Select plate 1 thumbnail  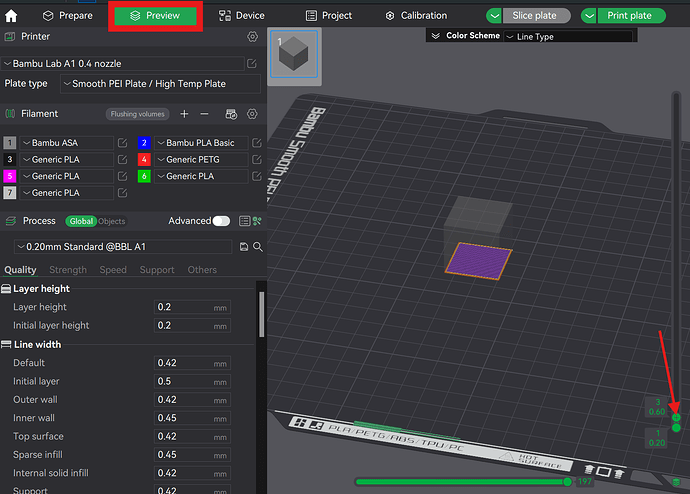tap(294, 54)
